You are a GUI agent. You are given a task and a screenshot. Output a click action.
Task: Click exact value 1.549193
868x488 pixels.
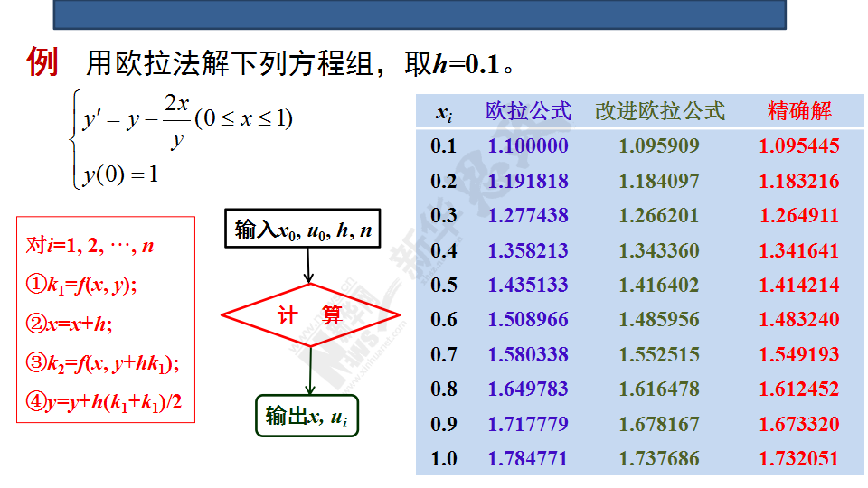798,354
